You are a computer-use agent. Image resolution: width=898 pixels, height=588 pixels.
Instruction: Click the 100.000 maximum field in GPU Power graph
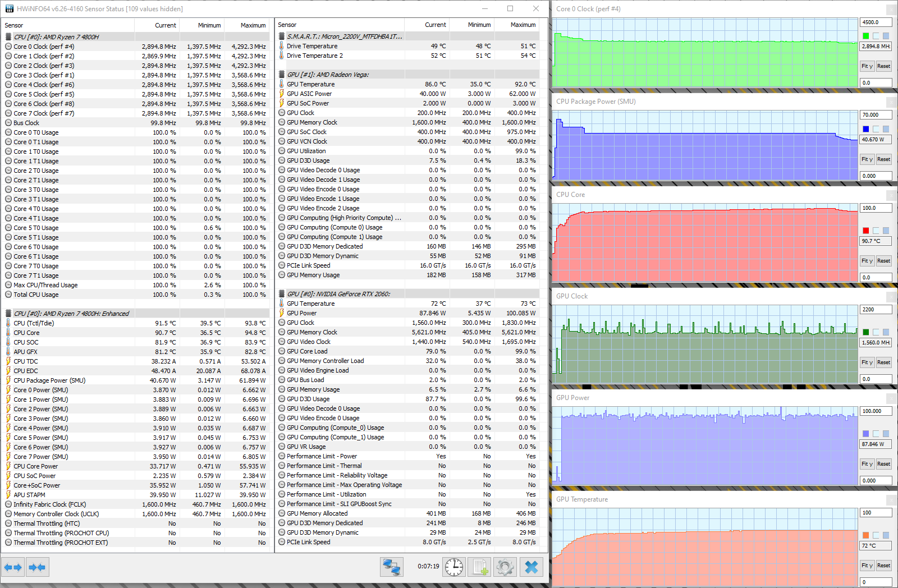pyautogui.click(x=876, y=411)
